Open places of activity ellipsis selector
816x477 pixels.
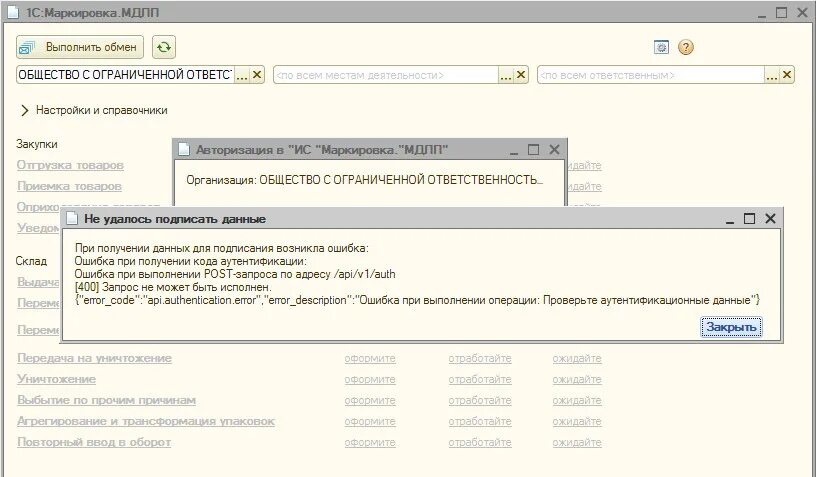click(x=506, y=75)
